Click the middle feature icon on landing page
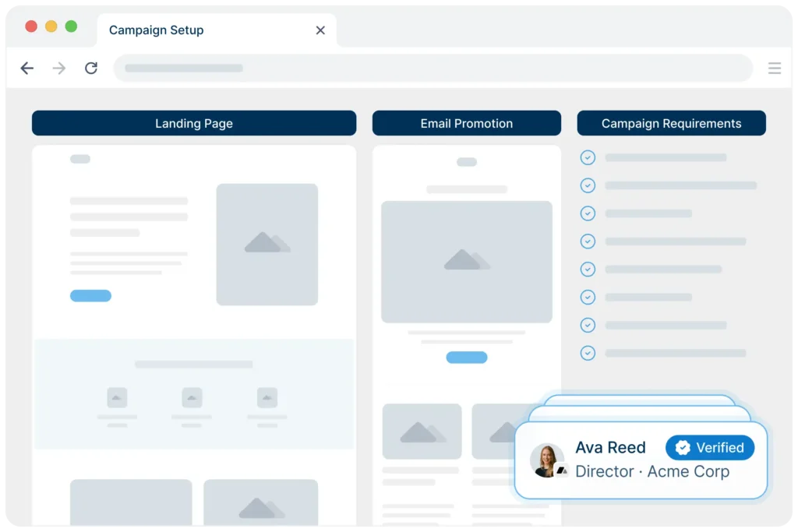 coord(192,397)
